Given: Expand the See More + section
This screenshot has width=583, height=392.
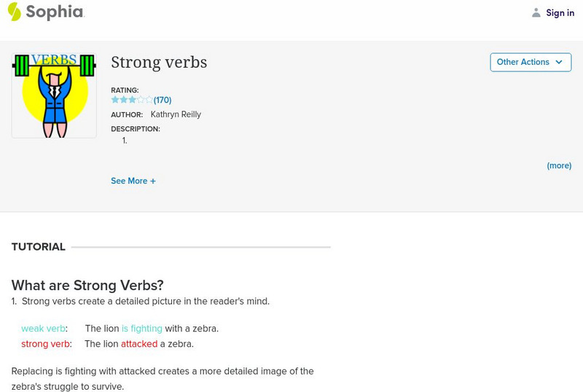Looking at the screenshot, I should (x=133, y=181).
